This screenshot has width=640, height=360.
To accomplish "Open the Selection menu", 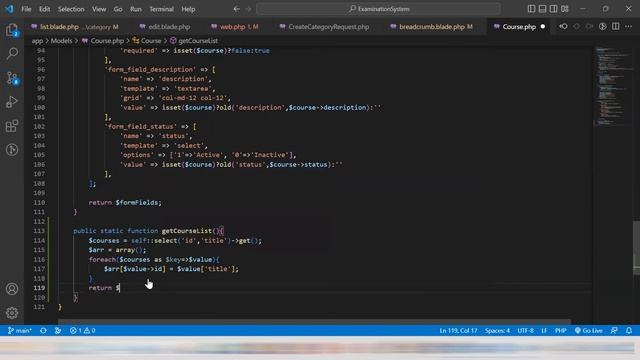I will pyautogui.click(x=71, y=9).
